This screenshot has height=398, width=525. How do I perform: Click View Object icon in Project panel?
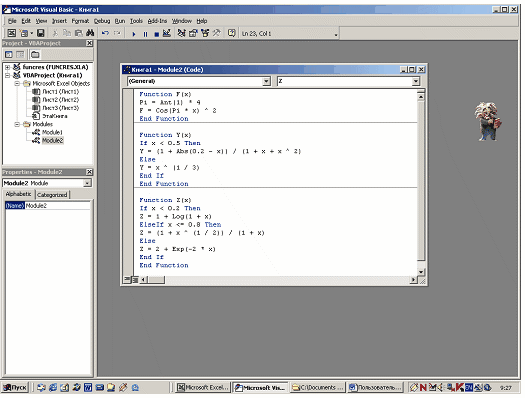point(20,54)
